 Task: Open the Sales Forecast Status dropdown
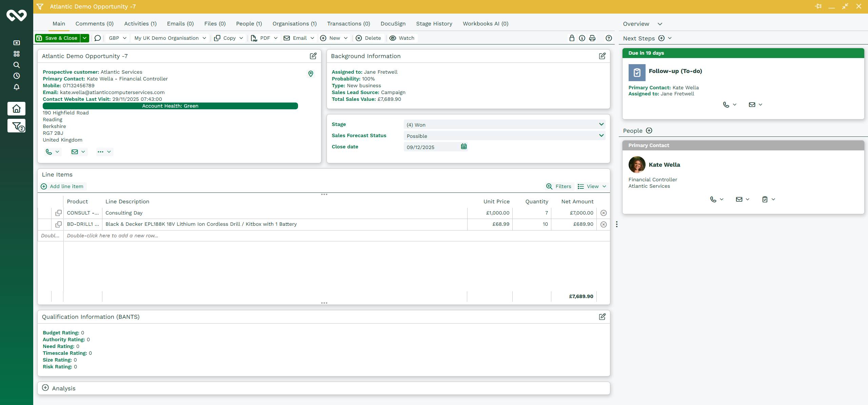[x=504, y=136]
